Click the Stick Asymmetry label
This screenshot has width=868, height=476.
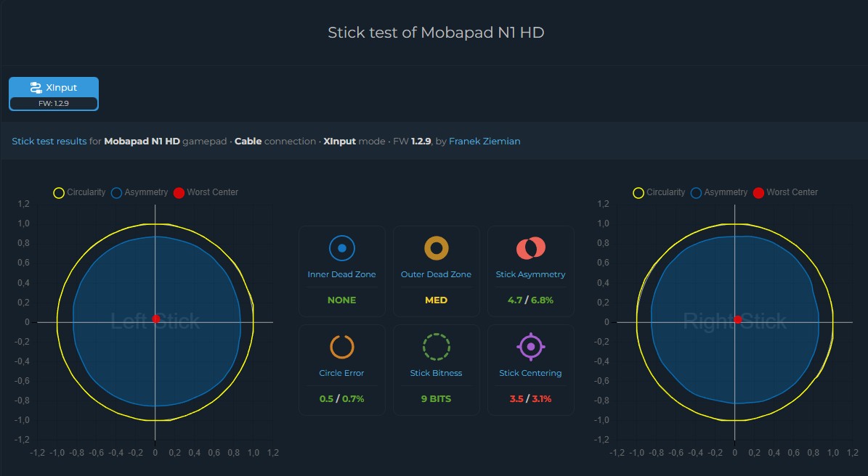pos(530,274)
